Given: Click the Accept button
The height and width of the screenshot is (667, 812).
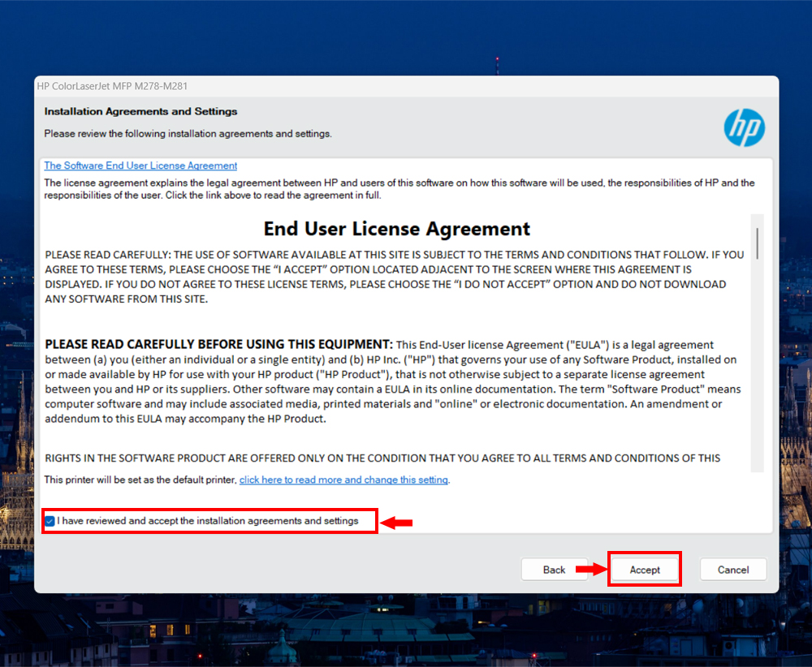Looking at the screenshot, I should pyautogui.click(x=644, y=570).
